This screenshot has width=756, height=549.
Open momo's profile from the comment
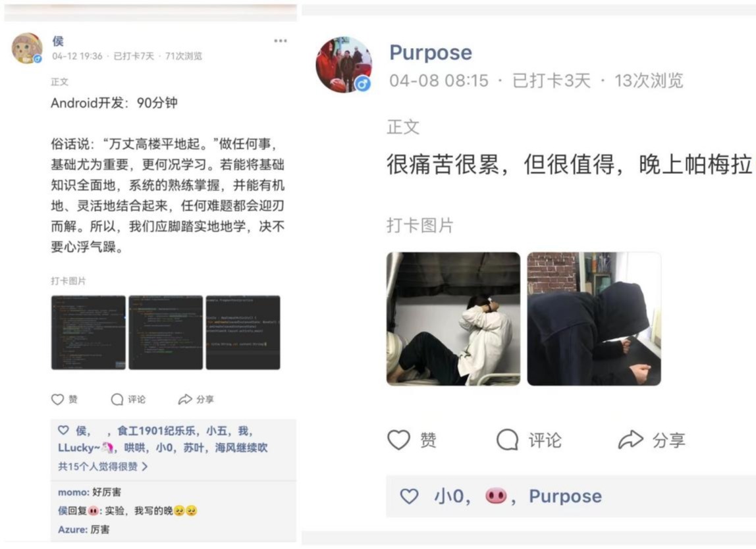(x=73, y=492)
